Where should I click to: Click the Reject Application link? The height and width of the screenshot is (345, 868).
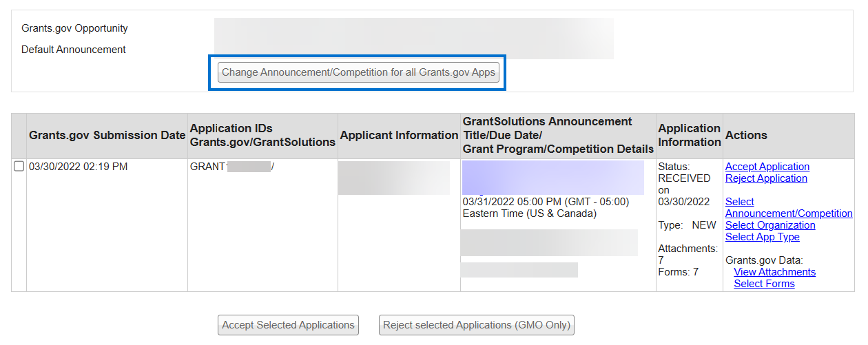[x=766, y=178]
